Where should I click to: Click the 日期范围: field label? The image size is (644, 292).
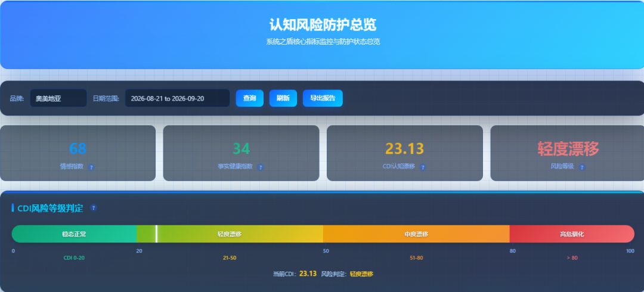click(106, 98)
